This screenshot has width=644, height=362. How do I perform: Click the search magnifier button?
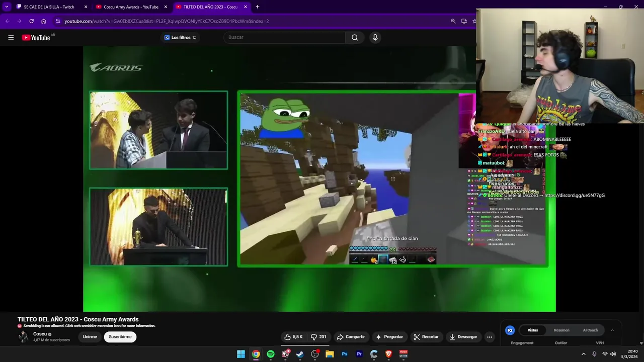pyautogui.click(x=355, y=37)
